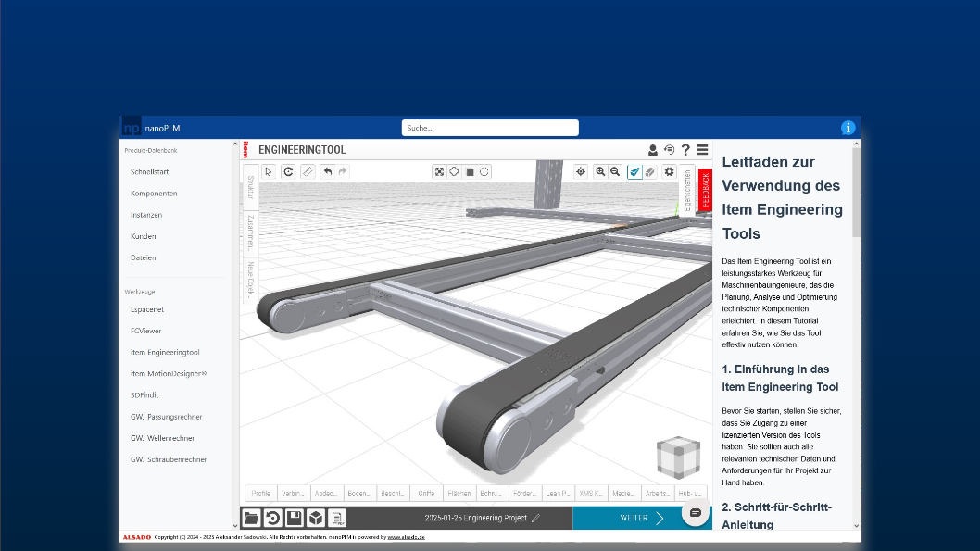Open GWJ Schraubenrechner link
The image size is (980, 551).
[169, 459]
